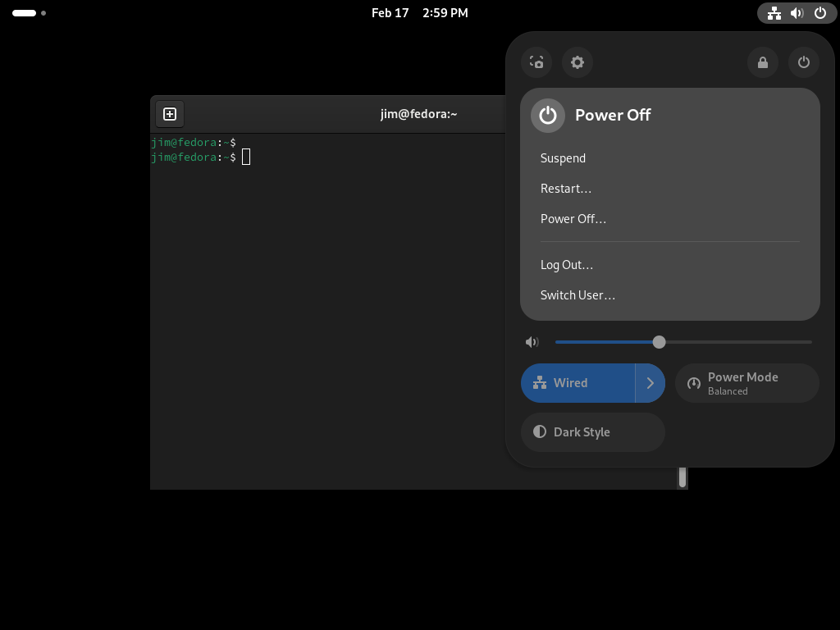This screenshot has height=630, width=840.
Task: Select Switch User… from the power menu
Action: click(670, 295)
